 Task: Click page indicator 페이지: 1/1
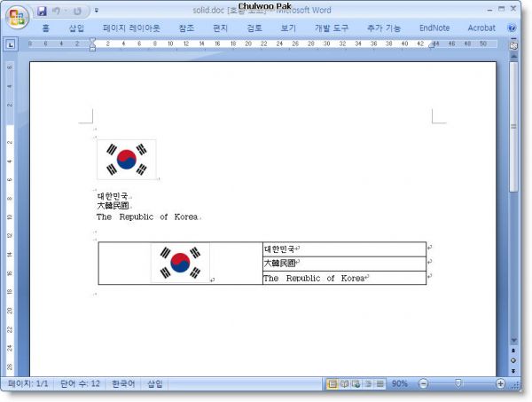point(28,383)
